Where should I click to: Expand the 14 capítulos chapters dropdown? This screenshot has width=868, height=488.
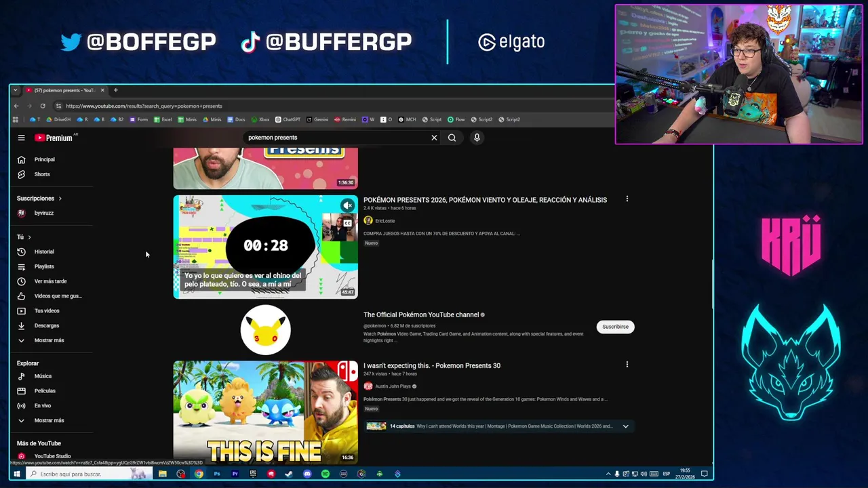[x=625, y=426]
